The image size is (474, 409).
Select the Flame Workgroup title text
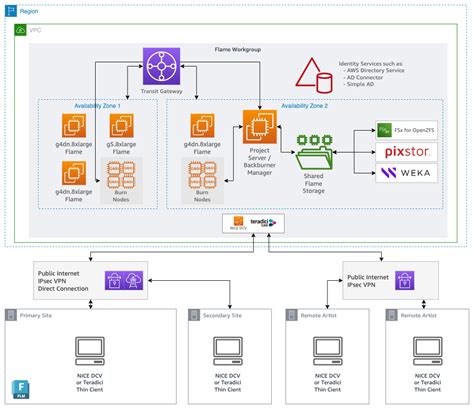point(238,49)
